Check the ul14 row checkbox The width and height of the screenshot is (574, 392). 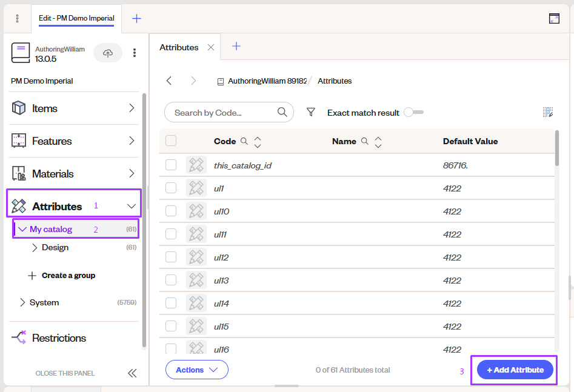coord(171,303)
